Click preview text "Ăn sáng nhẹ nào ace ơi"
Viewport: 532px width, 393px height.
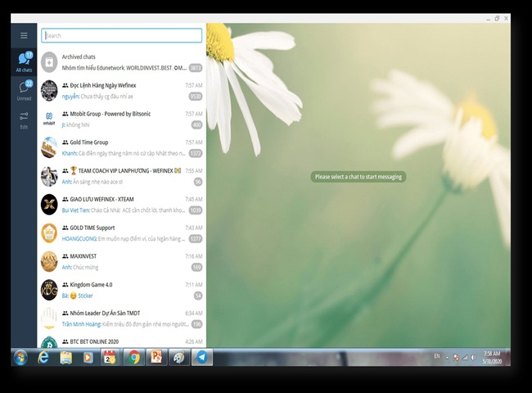pyautogui.click(x=98, y=182)
